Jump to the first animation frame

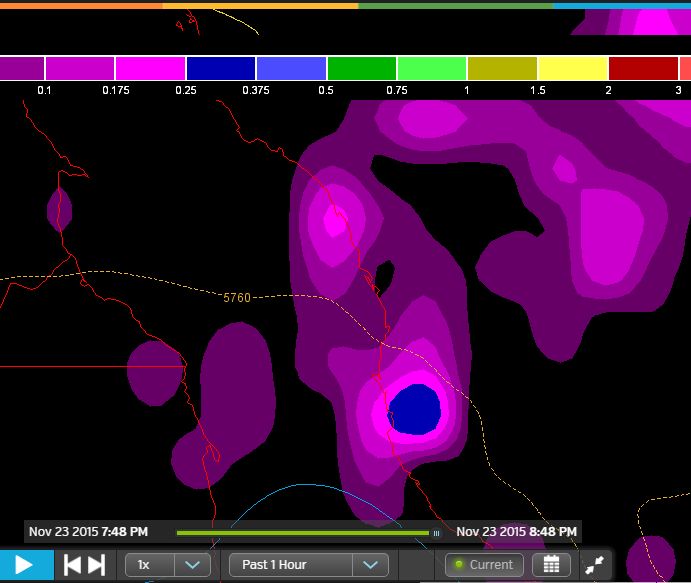click(72, 564)
